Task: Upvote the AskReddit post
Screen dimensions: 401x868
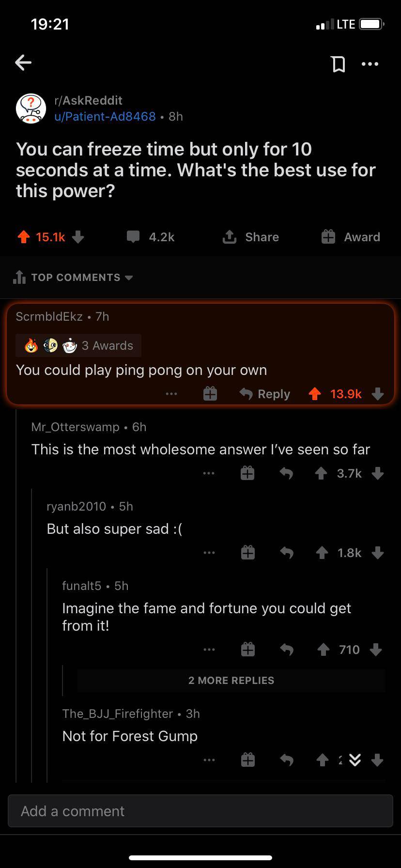Action: coord(23,237)
